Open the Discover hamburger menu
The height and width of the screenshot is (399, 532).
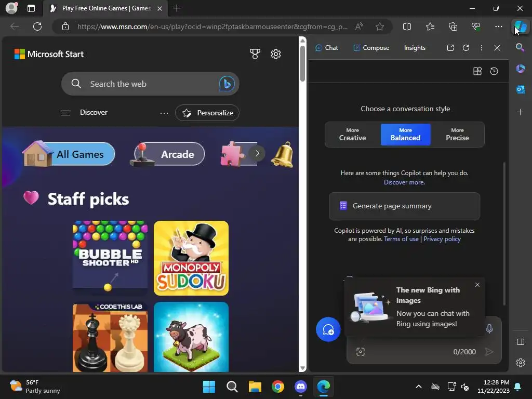pyautogui.click(x=65, y=113)
